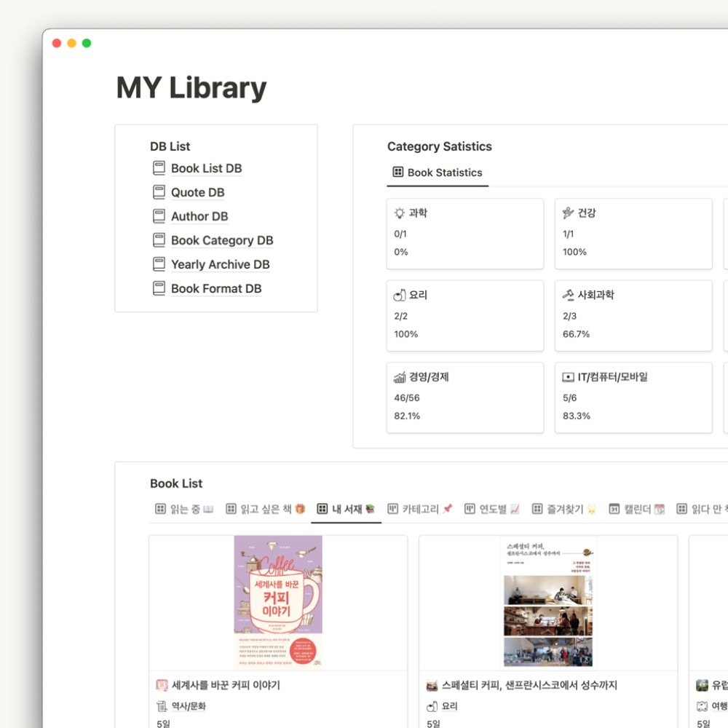Image resolution: width=728 pixels, height=728 pixels.
Task: Open the Yearly Archive DB page
Action: 220,265
